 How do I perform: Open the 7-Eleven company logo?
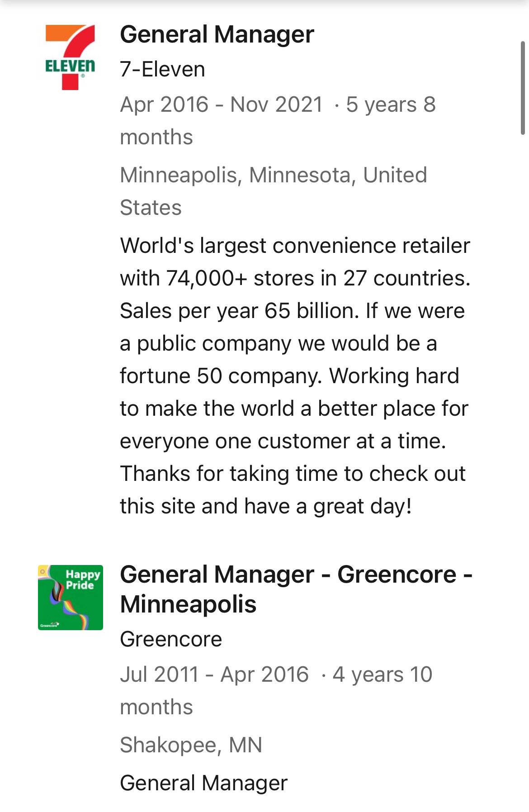[71, 57]
